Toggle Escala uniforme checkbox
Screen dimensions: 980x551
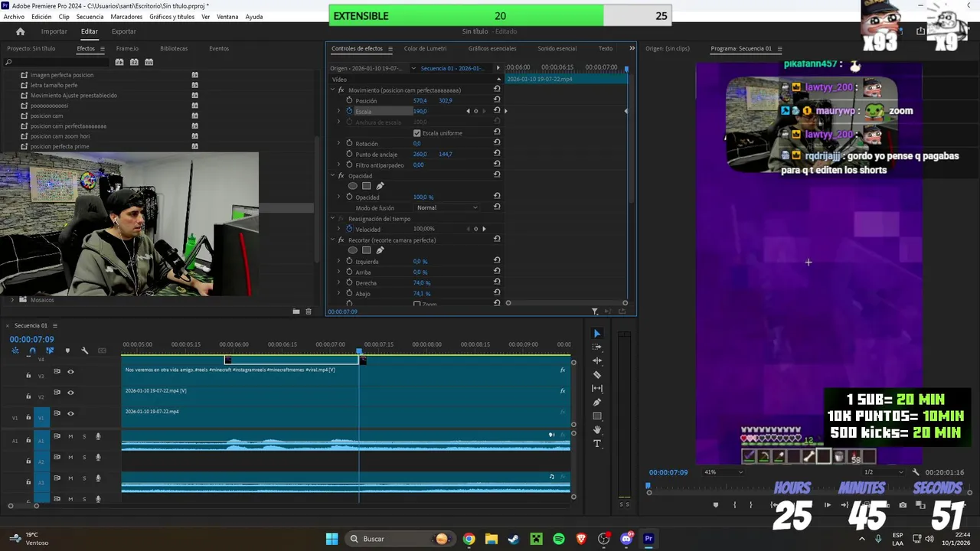(416, 133)
